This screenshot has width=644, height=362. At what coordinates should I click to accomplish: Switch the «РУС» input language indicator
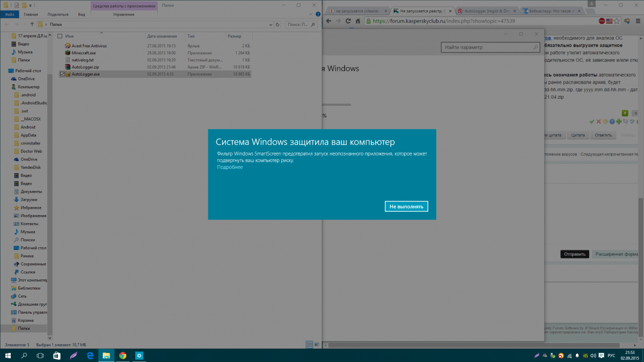pyautogui.click(x=611, y=356)
